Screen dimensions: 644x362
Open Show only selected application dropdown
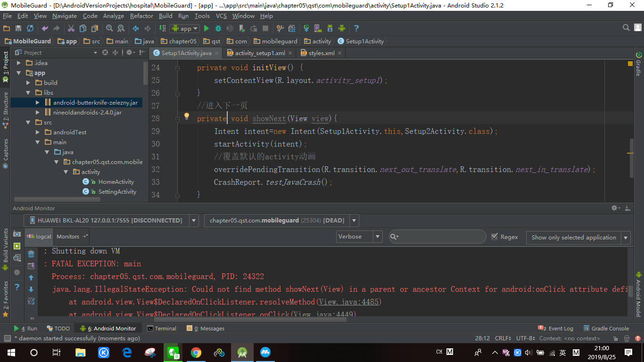[578, 237]
